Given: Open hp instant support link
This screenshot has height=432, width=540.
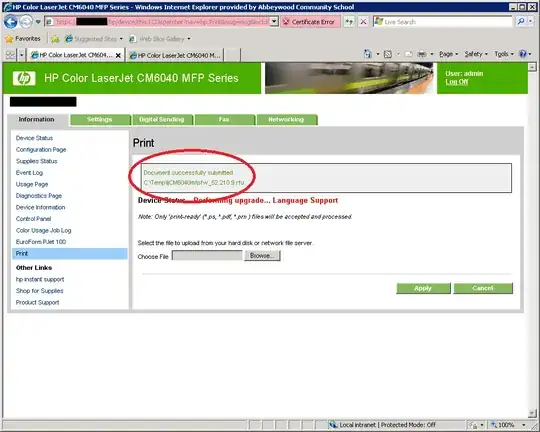Looking at the screenshot, I should coord(40,279).
